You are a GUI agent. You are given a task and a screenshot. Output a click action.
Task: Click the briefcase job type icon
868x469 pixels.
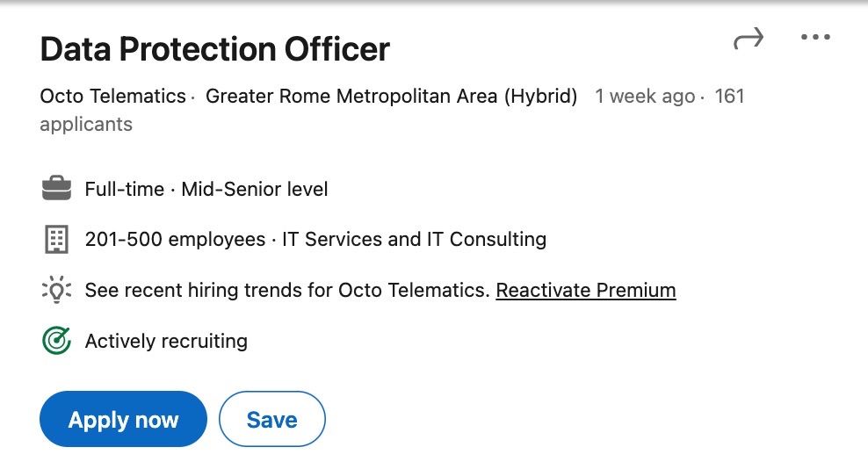[55, 188]
